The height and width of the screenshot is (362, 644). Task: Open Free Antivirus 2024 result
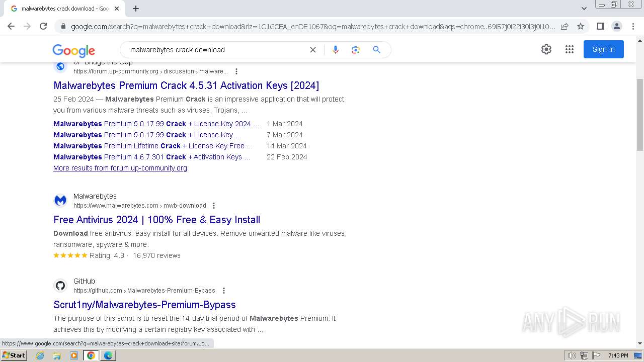[157, 220]
